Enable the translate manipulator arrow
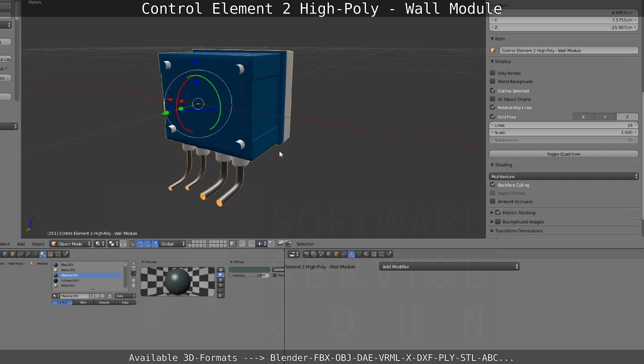Viewport: 644px width, 364px height. click(x=140, y=244)
